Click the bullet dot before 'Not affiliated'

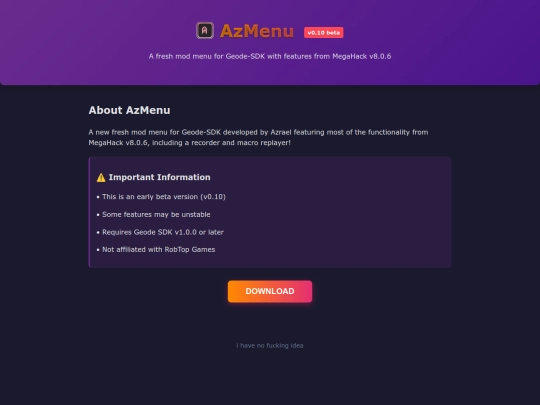(x=98, y=250)
